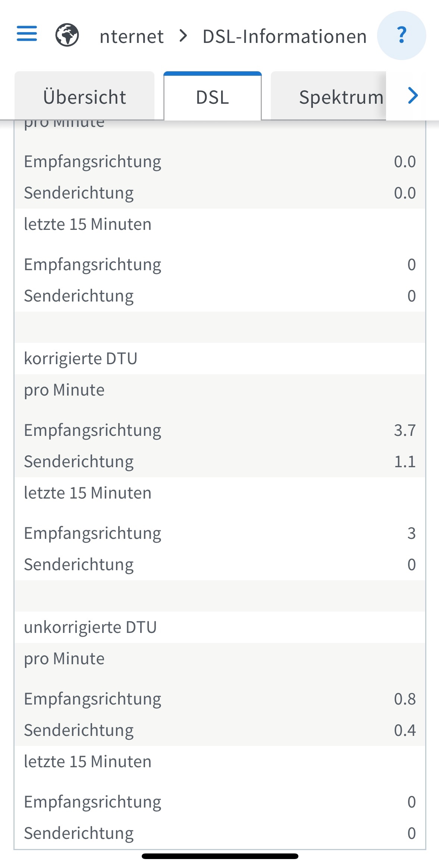The height and width of the screenshot is (868, 439).
Task: Click the globe Internet icon
Action: pyautogui.click(x=67, y=35)
